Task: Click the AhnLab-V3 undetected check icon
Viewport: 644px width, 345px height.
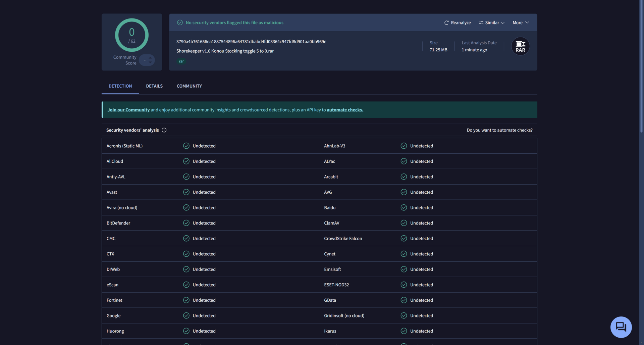Action: (x=404, y=146)
